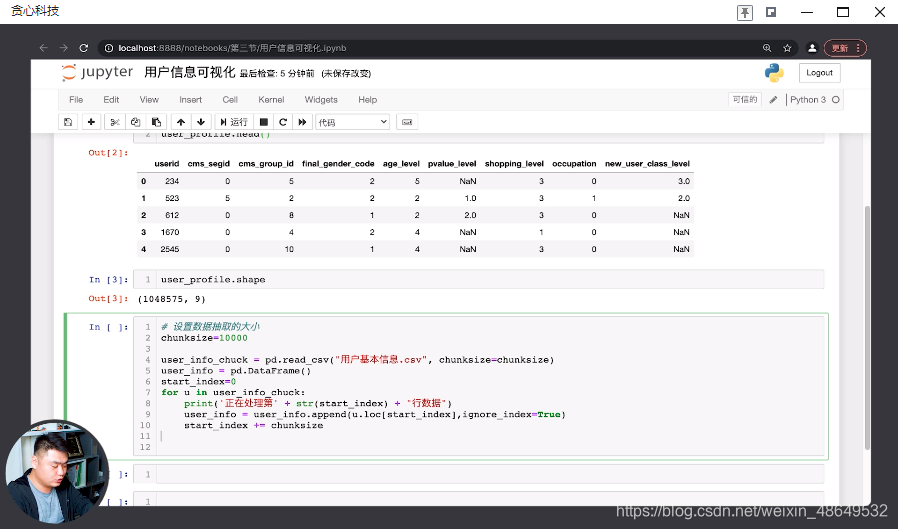The image size is (898, 530).
Task: Click the cms_segid column header
Action: pyautogui.click(x=208, y=164)
